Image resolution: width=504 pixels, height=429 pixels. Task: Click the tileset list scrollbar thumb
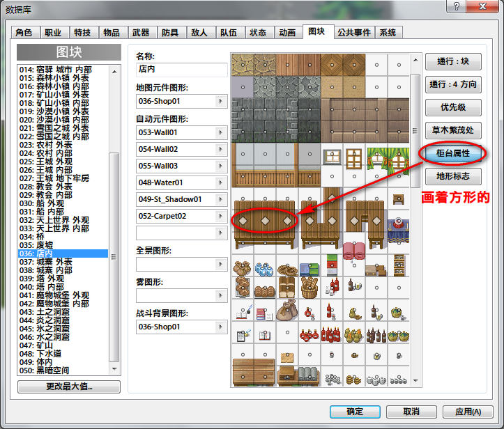pos(114,257)
